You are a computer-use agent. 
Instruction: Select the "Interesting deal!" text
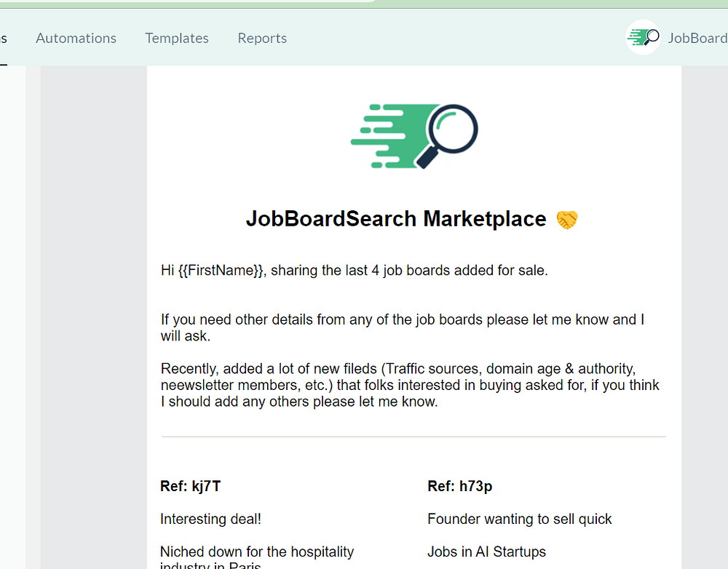(x=210, y=520)
